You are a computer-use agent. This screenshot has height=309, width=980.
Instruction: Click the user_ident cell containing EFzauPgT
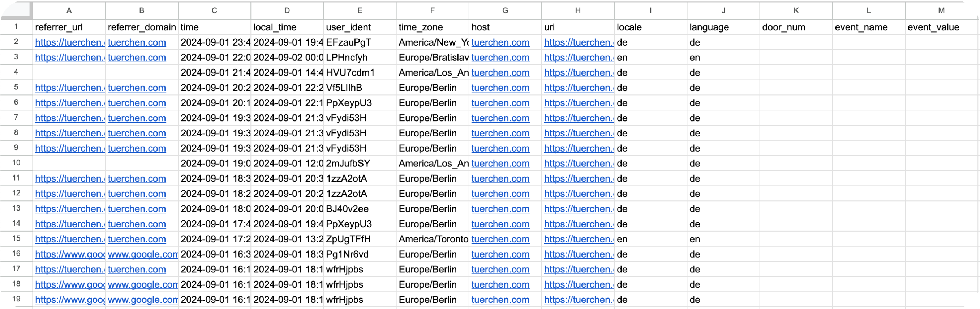tap(360, 42)
